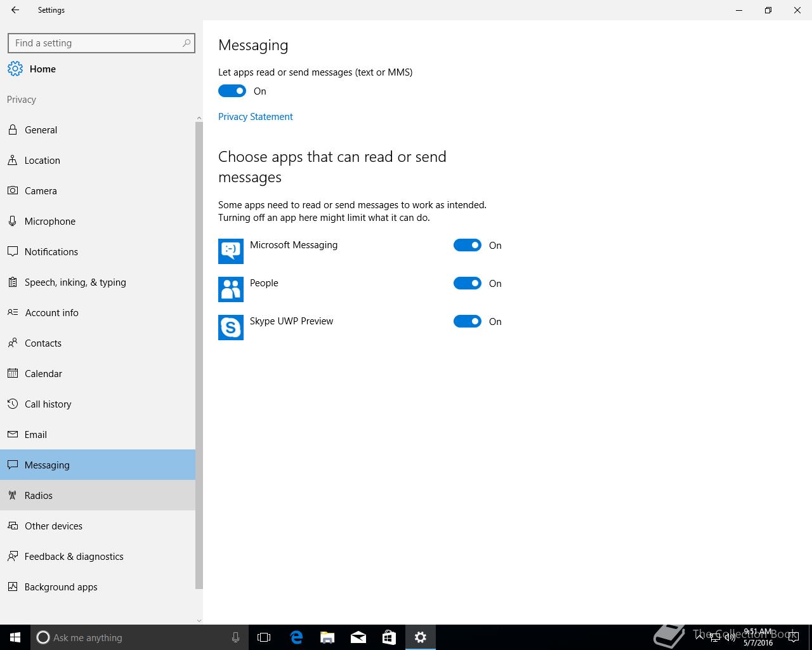Click the sidebar scroll down arrow

tap(199, 620)
